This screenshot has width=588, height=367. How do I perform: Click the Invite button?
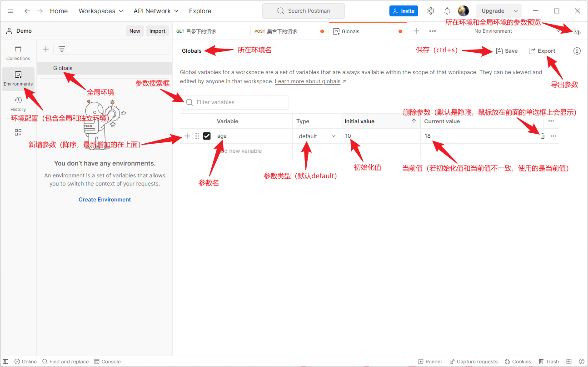coord(404,11)
